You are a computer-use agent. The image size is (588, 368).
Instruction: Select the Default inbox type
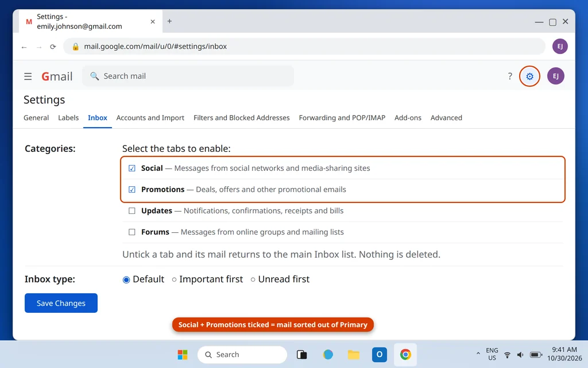(126, 279)
